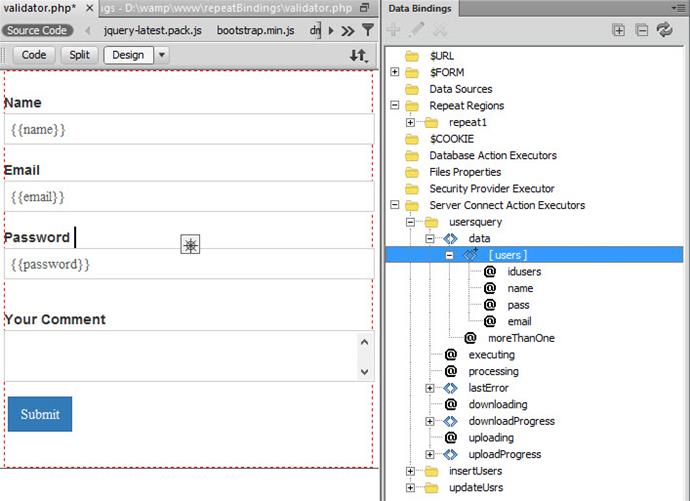Viewport: 690px width, 501px height.
Task: Select the Source Code file button
Action: click(x=37, y=30)
